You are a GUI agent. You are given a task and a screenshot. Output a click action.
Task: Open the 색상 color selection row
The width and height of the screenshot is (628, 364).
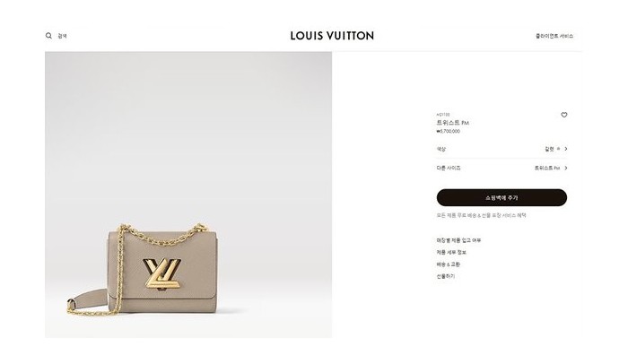[x=502, y=149]
